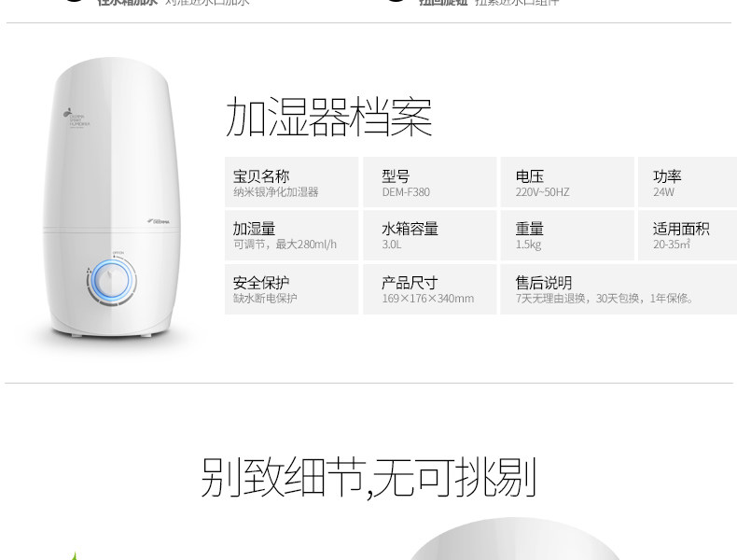The height and width of the screenshot is (560, 737).
Task: Click the leaf logo at humidifier top left
Action: coord(68,112)
